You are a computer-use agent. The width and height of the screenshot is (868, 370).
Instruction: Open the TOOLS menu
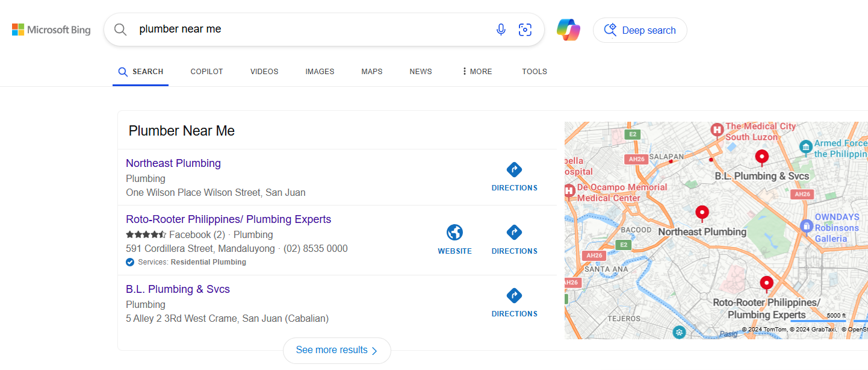[535, 72]
